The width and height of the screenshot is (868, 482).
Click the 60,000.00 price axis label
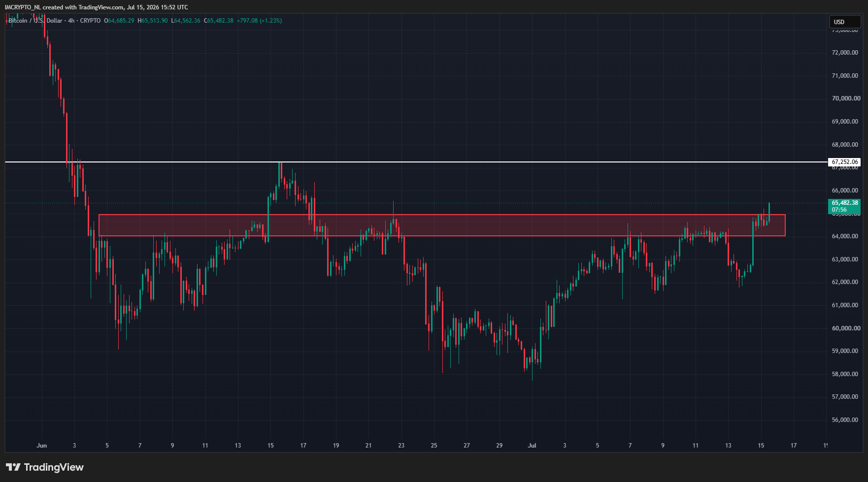point(846,328)
